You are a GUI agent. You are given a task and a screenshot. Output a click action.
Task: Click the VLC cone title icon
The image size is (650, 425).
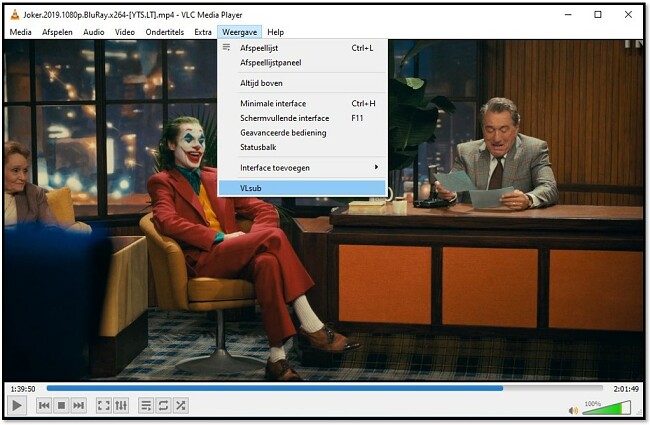point(15,15)
